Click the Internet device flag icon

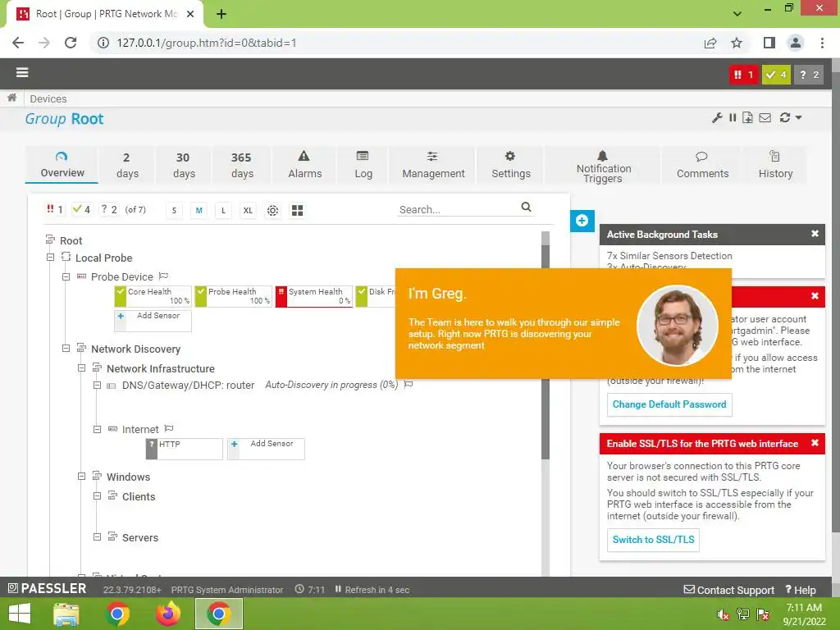169,428
